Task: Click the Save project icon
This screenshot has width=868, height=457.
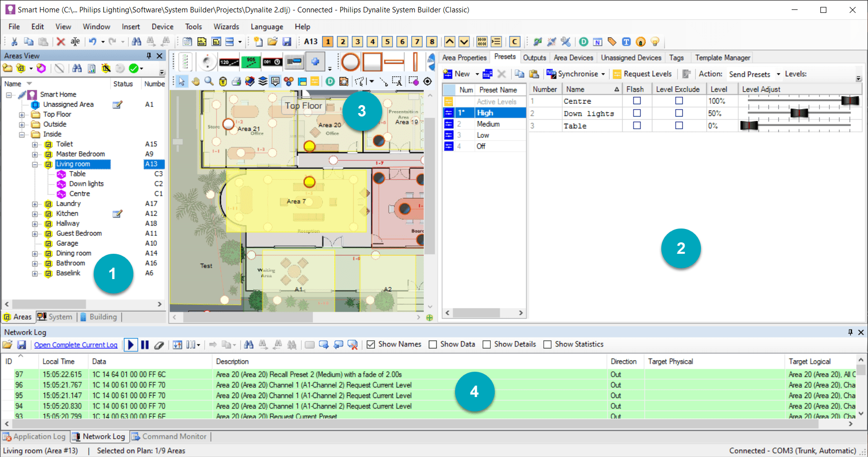Action: click(287, 42)
